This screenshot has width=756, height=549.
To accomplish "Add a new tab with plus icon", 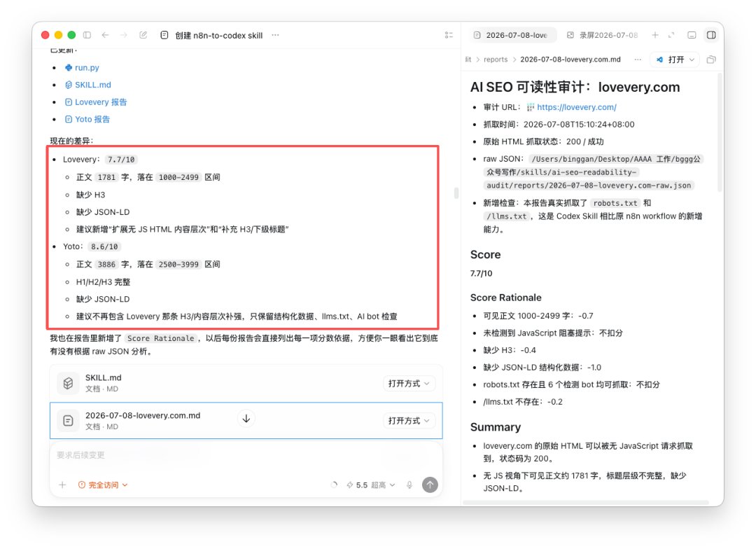I will coord(654,35).
